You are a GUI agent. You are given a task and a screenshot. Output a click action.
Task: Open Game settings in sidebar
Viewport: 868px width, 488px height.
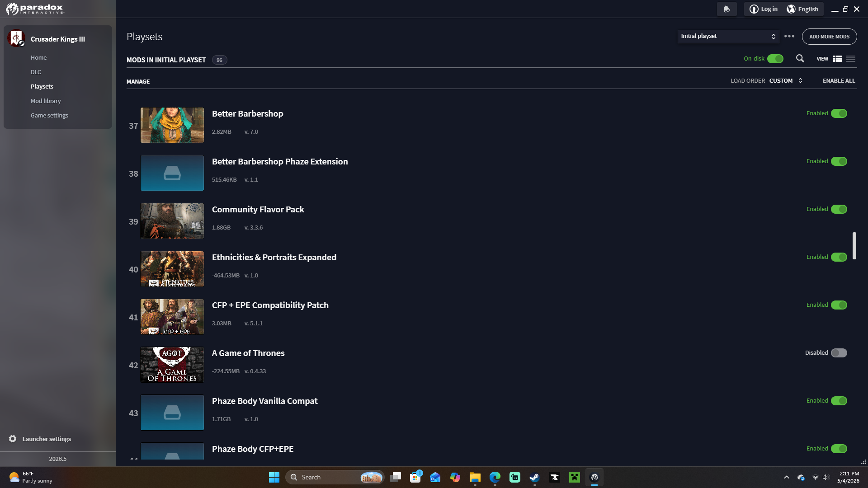(x=49, y=115)
